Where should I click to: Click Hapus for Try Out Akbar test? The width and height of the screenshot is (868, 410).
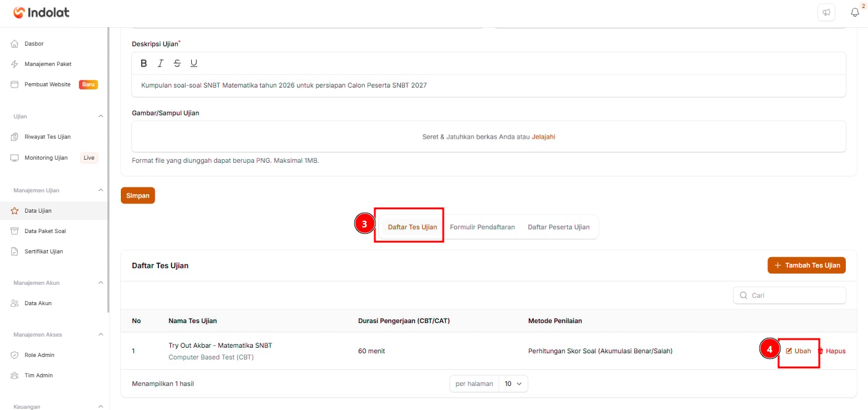tap(832, 351)
